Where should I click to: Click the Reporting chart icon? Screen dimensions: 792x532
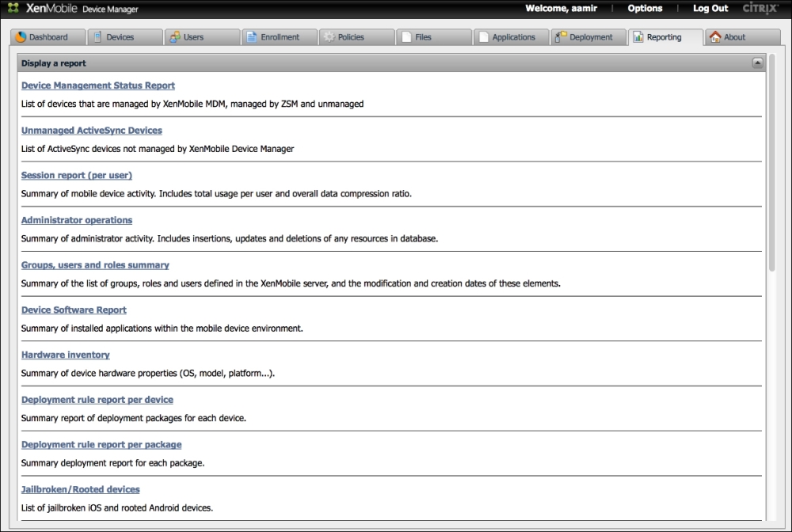click(x=638, y=37)
